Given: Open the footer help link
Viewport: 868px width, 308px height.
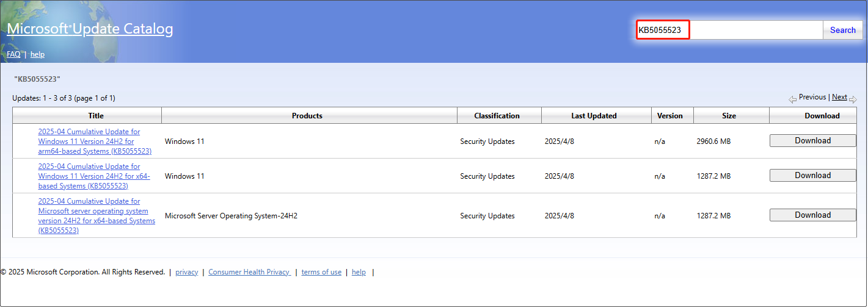Looking at the screenshot, I should click(x=359, y=272).
